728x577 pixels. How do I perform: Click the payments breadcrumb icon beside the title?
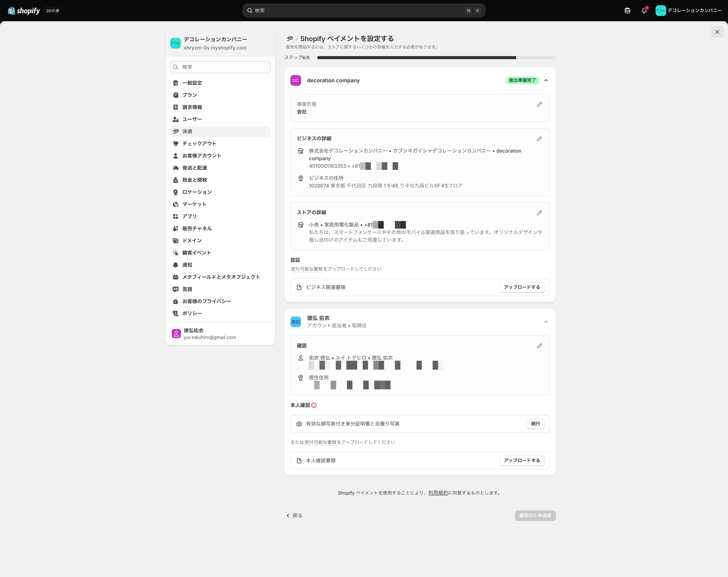(x=290, y=38)
